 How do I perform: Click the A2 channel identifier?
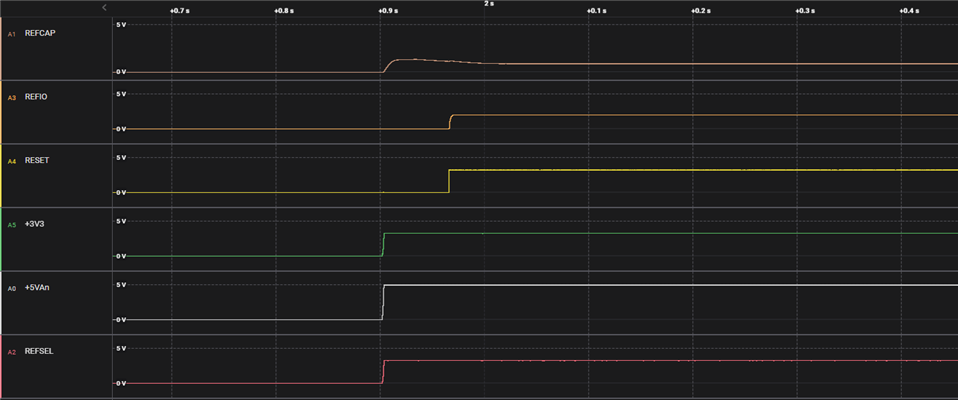(x=11, y=352)
